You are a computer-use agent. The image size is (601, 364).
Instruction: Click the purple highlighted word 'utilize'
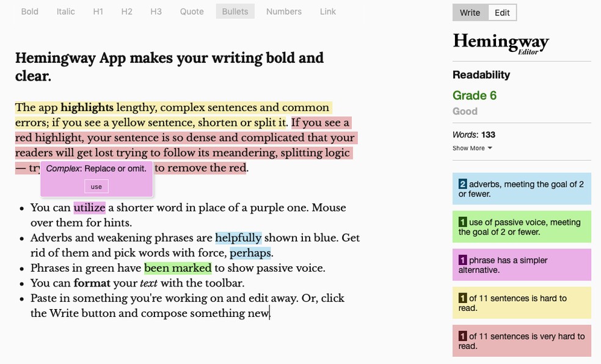tap(89, 208)
